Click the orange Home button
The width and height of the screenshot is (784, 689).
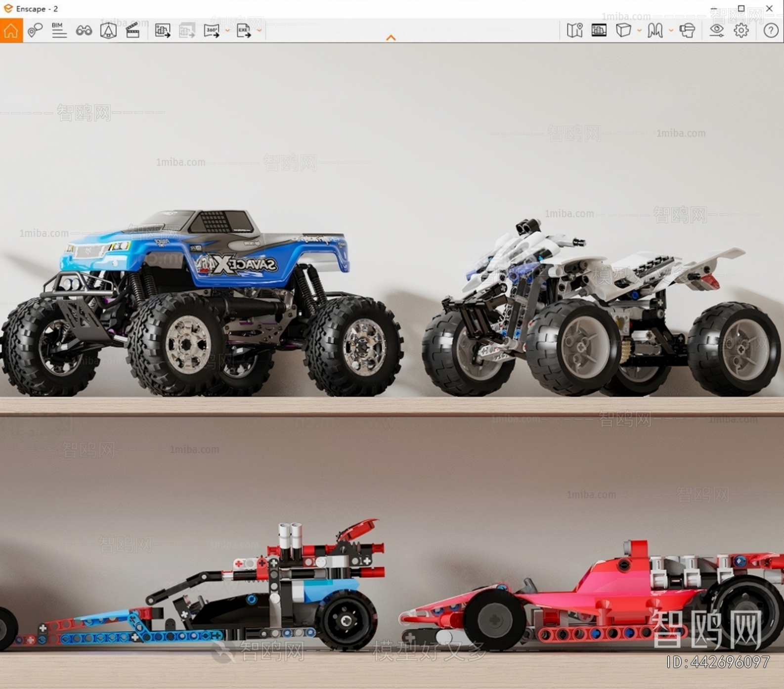pos(11,31)
